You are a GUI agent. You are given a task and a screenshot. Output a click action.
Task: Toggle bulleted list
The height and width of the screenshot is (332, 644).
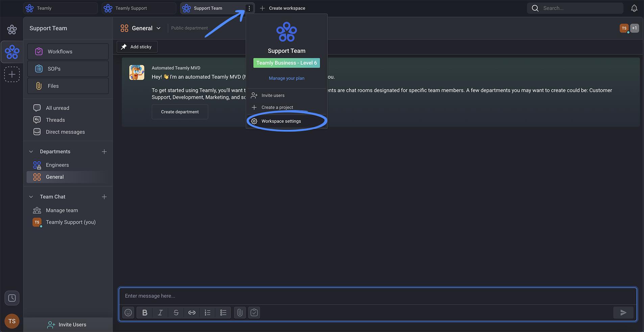tap(223, 313)
